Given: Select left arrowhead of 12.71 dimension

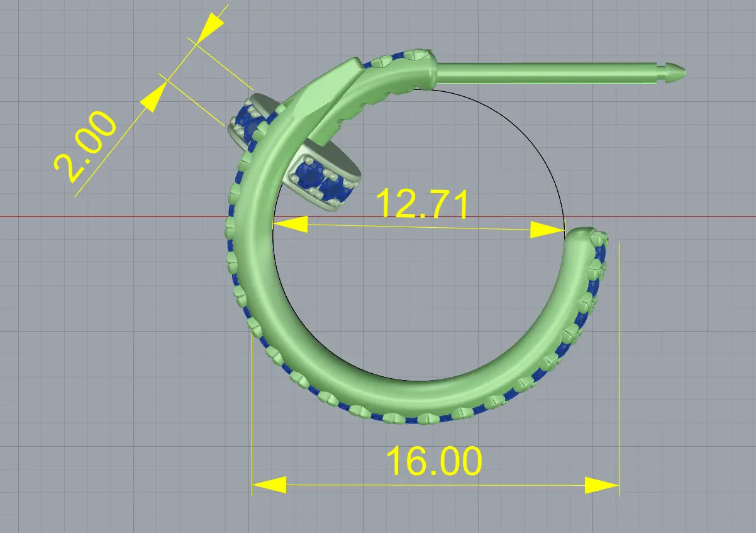Looking at the screenshot, I should pos(291,223).
